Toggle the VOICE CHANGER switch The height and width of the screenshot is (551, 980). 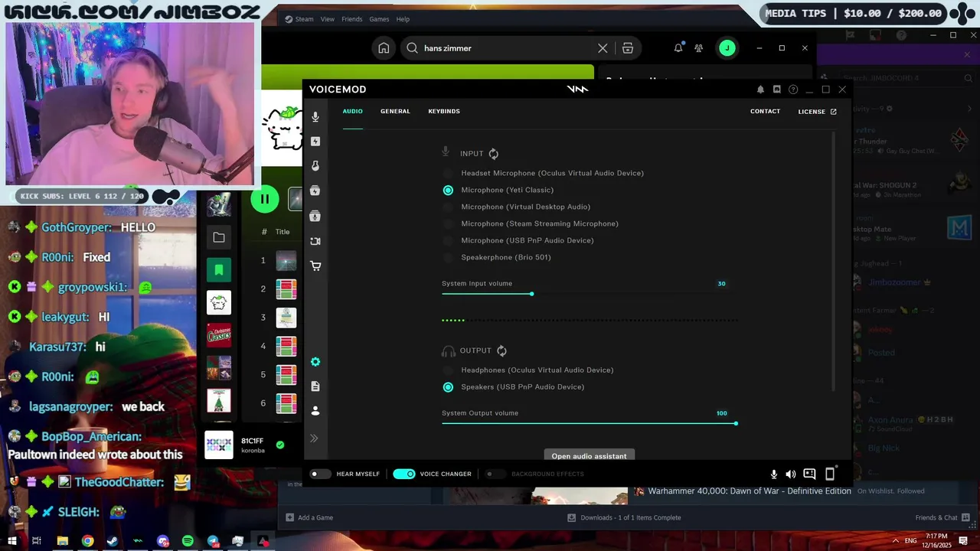tap(403, 474)
